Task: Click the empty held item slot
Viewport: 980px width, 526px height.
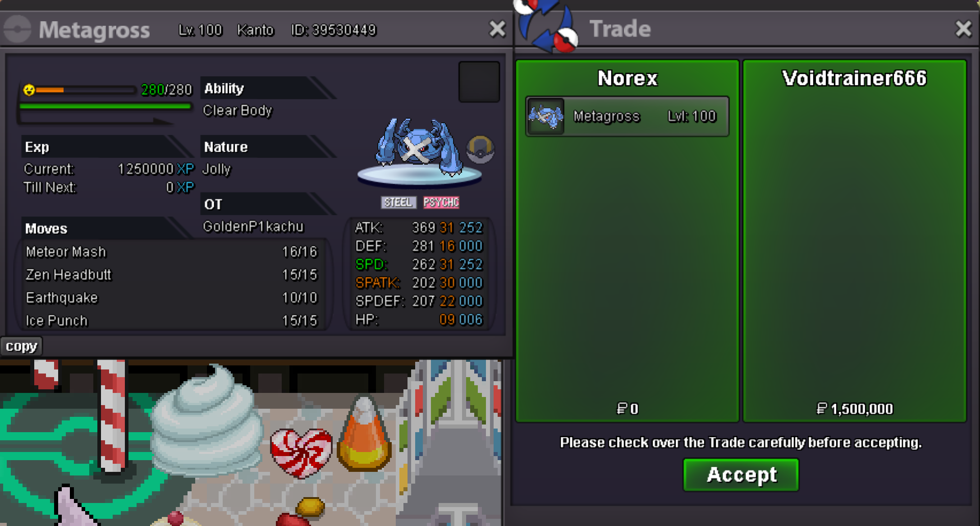Action: click(x=479, y=82)
